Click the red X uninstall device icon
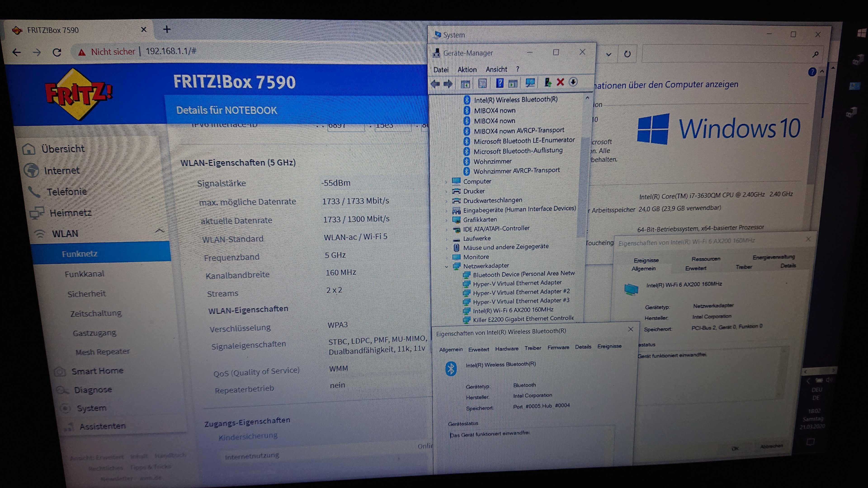This screenshot has height=488, width=868. 560,82
